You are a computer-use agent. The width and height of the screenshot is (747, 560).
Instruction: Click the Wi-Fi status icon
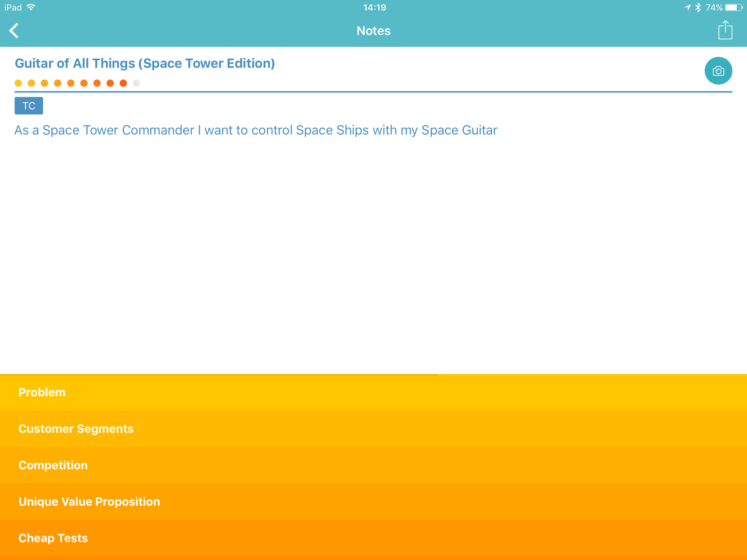[31, 7]
